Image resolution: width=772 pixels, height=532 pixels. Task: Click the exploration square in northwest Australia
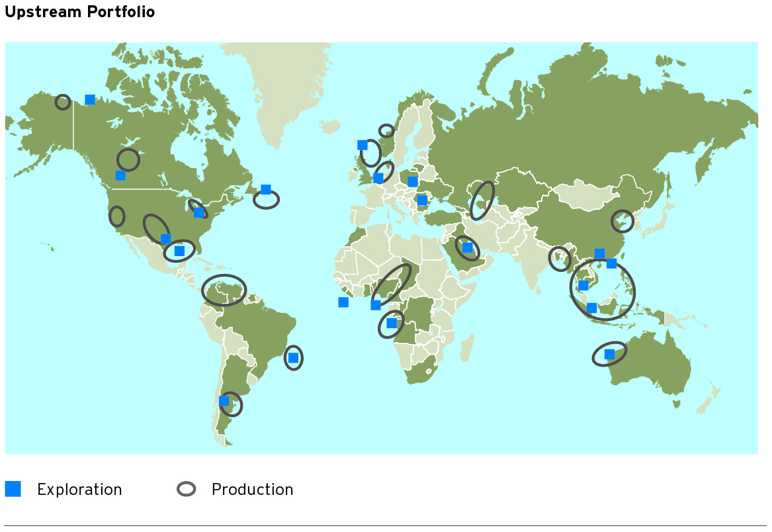coord(609,355)
